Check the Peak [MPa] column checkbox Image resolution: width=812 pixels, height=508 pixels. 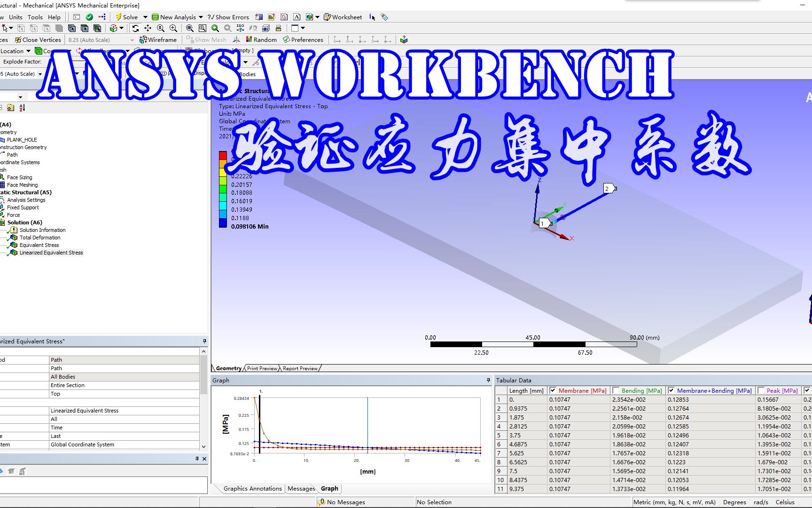761,390
